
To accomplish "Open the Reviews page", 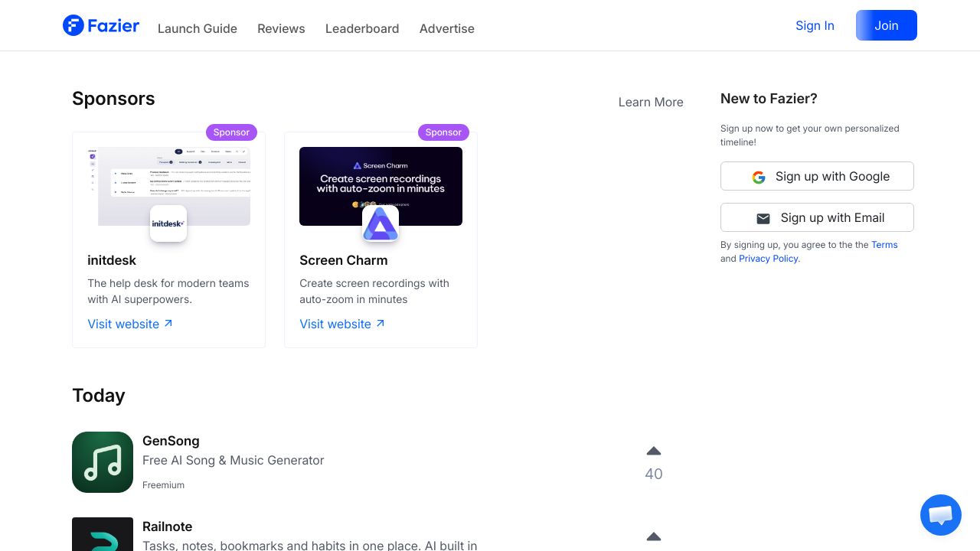I will tap(281, 29).
